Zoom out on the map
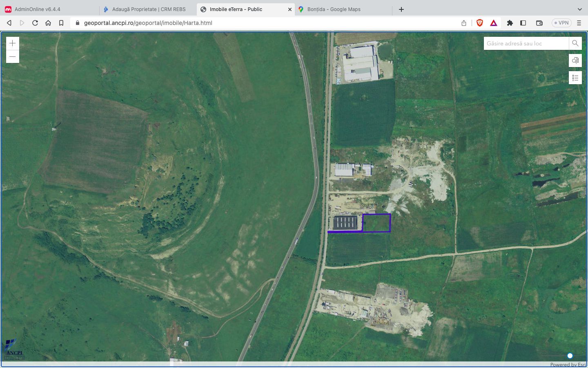 pos(12,56)
